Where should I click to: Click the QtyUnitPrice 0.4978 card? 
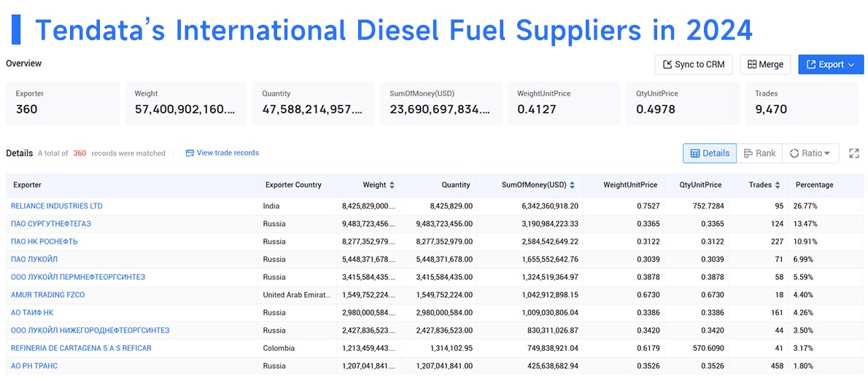(683, 103)
